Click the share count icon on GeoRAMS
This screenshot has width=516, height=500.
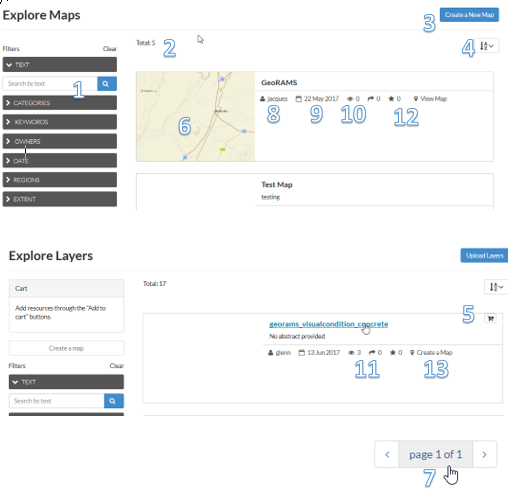371,99
